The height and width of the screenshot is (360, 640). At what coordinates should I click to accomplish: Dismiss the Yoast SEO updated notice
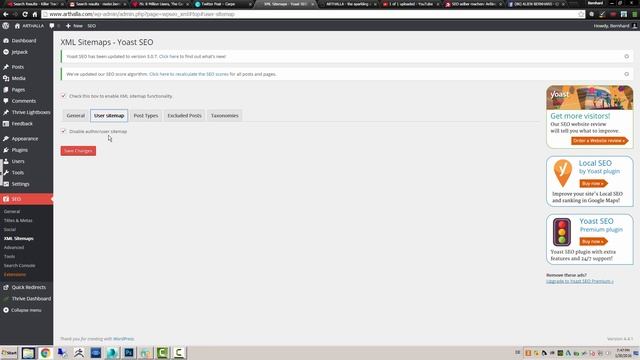click(x=627, y=56)
